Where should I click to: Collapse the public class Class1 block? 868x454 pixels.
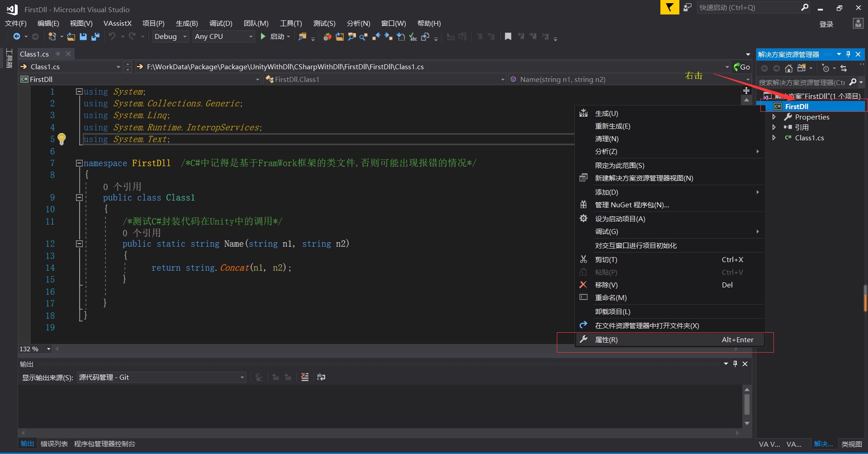coord(79,197)
